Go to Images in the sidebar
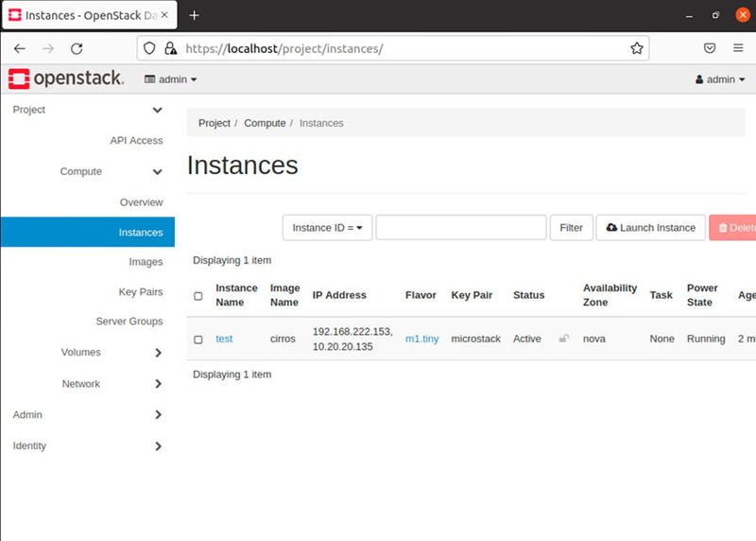Image resolution: width=756 pixels, height=541 pixels. (x=146, y=262)
